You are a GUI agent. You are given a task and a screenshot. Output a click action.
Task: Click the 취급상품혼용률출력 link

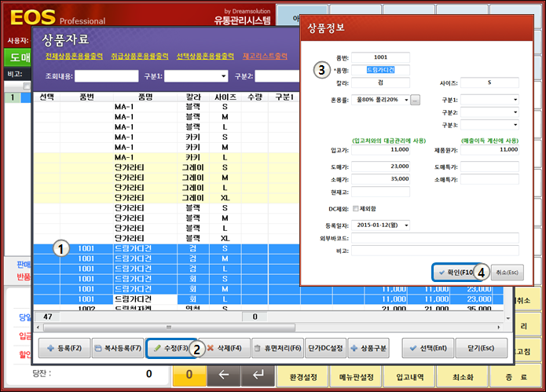139,56
